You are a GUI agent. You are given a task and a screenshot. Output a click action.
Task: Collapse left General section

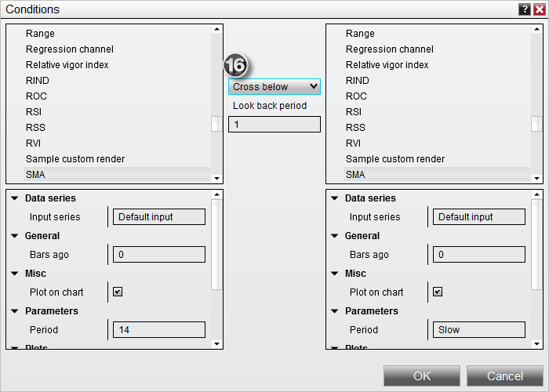click(15, 236)
